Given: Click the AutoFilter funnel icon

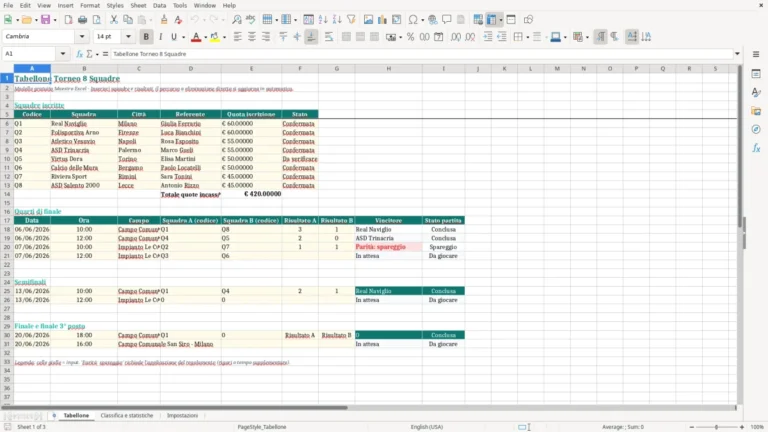Looking at the screenshot, I should (351, 20).
